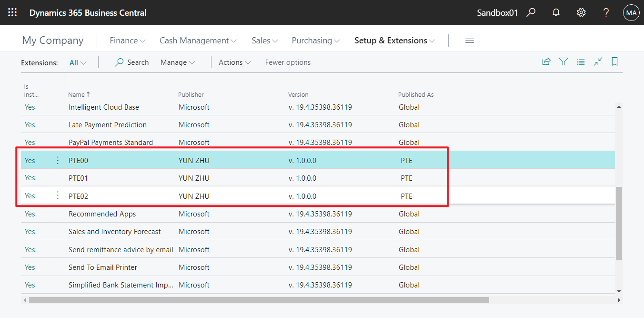The width and height of the screenshot is (644, 318).
Task: Click Fewer options on the action bar
Action: (288, 62)
